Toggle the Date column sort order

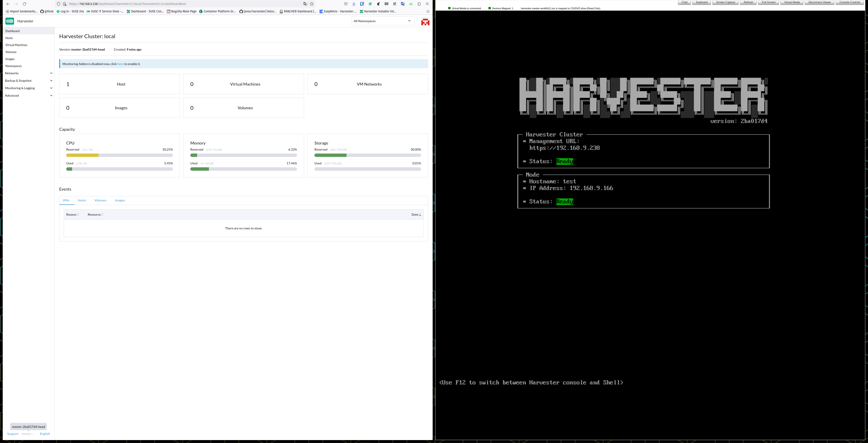(x=420, y=215)
